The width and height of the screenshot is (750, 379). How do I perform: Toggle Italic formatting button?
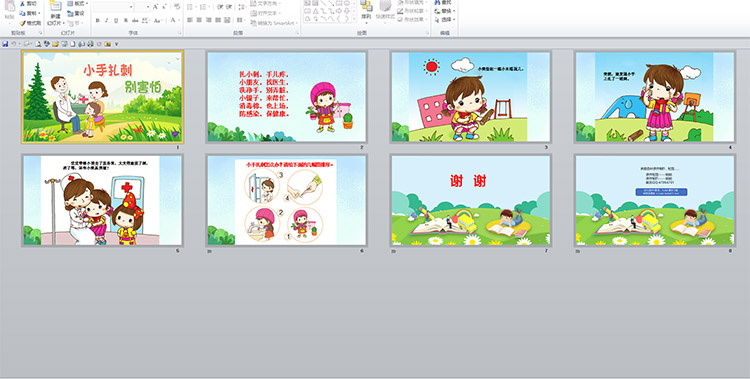[x=107, y=20]
